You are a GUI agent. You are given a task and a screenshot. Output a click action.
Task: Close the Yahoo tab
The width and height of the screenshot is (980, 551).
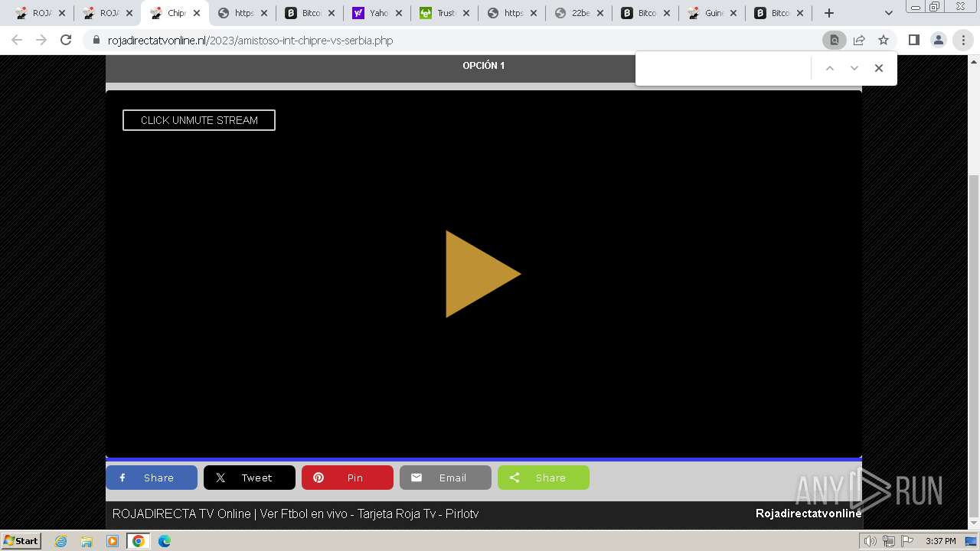coord(399,13)
